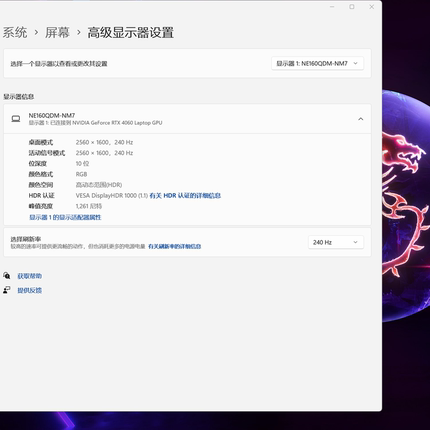This screenshot has width=430, height=430.
Task: Select the 颜色格式 value RGB
Action: tap(81, 174)
